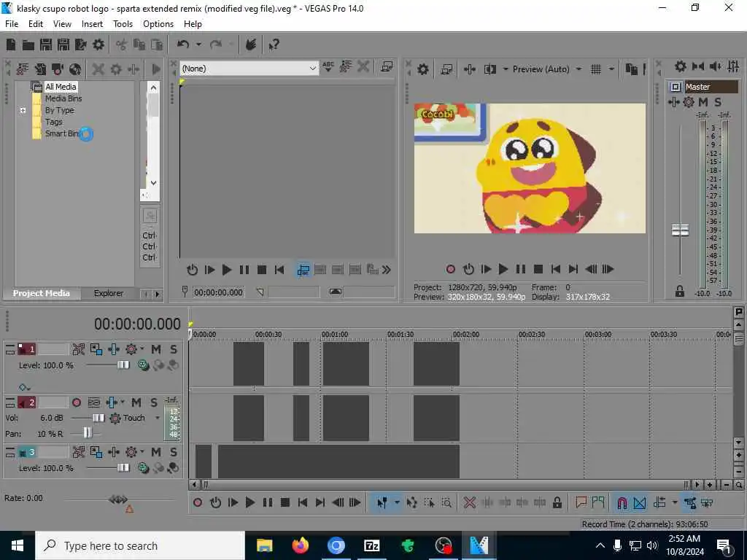The width and height of the screenshot is (747, 560).
Task: Toggle Automatic Crossfades button
Action: [x=639, y=503]
